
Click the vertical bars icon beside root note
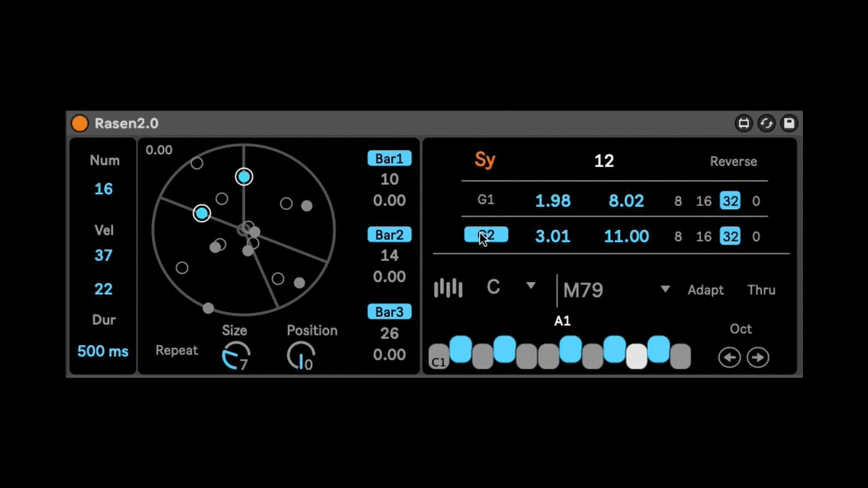coord(448,289)
